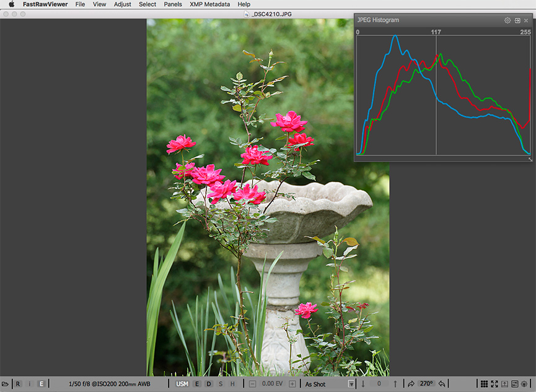The width and height of the screenshot is (536, 392).
Task: Open program preferences gear in status bar
Action: tap(525, 384)
